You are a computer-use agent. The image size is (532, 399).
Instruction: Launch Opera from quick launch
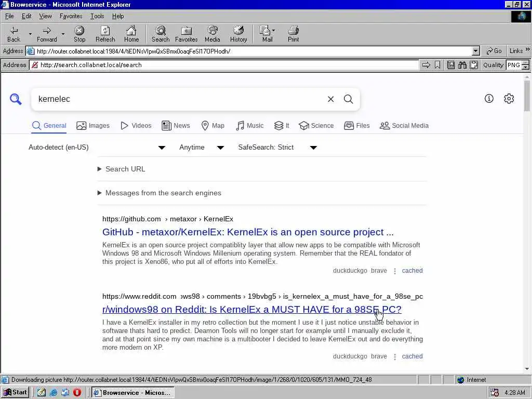click(77, 393)
